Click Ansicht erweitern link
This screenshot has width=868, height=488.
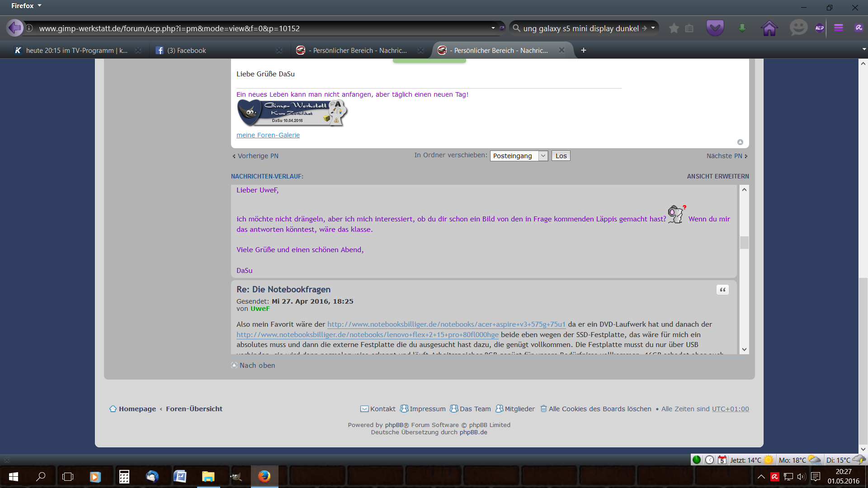point(717,176)
